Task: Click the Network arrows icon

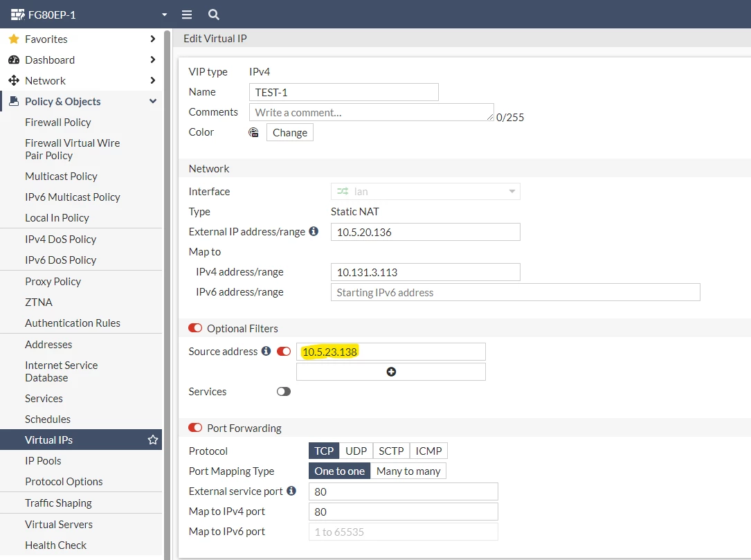Action: pyautogui.click(x=14, y=80)
